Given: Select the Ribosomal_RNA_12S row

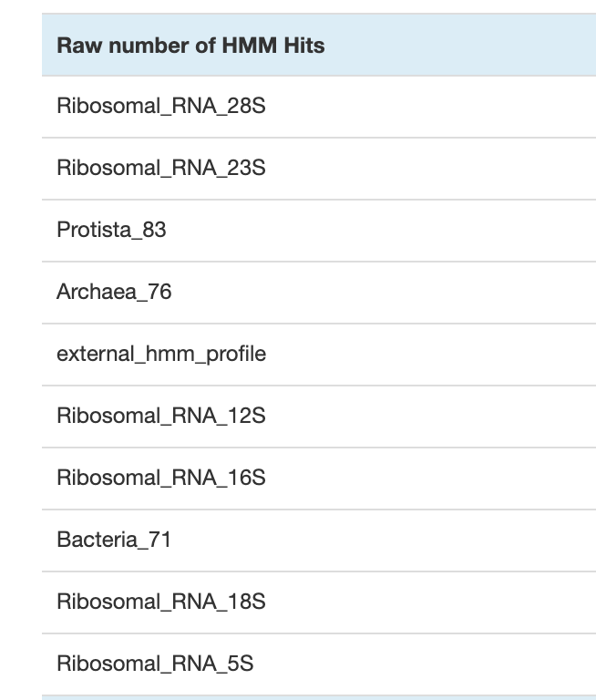Looking at the screenshot, I should [x=161, y=416].
